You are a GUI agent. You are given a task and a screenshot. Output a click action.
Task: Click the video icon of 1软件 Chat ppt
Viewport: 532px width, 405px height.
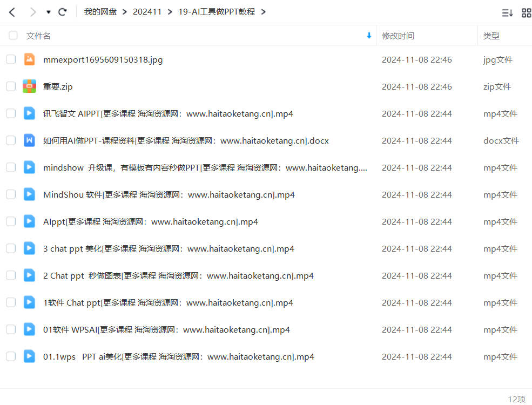click(x=30, y=302)
